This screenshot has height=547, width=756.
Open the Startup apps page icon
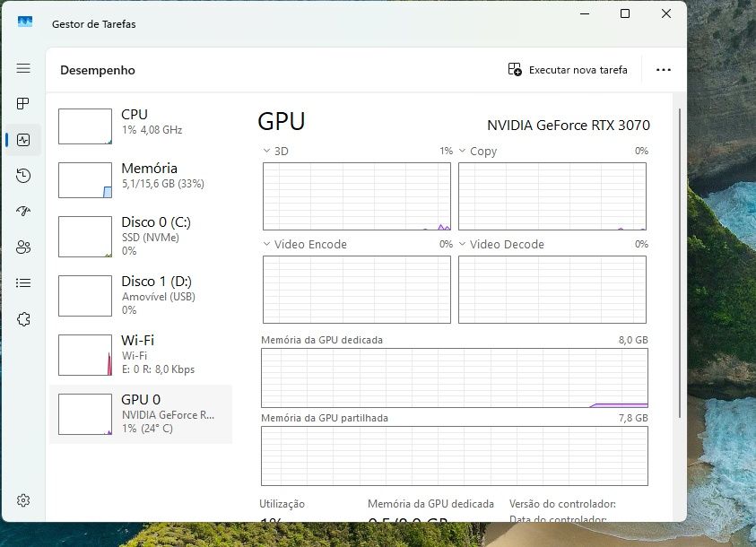pos(23,211)
